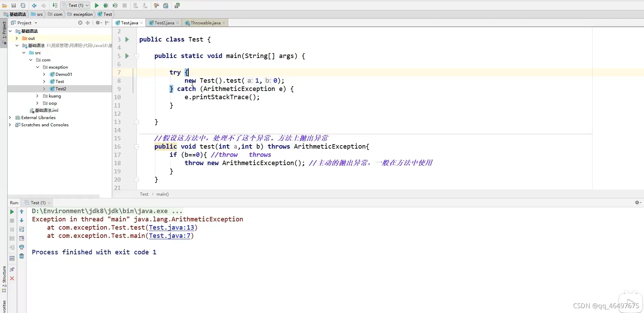Click the Synchronize toolbar icon
644x313 pixels.
pos(23,5)
